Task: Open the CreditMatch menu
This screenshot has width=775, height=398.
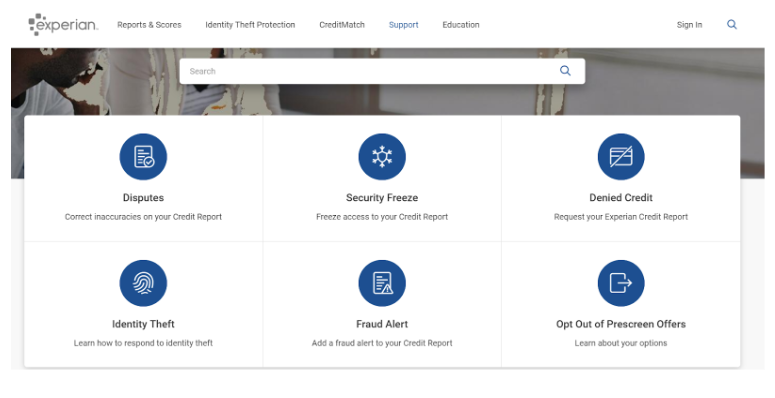Action: [x=342, y=25]
